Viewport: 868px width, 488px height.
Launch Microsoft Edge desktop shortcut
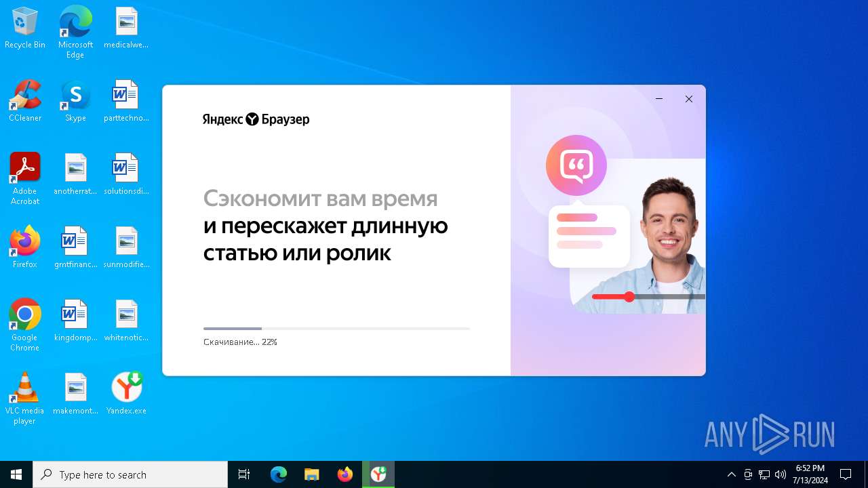75,33
